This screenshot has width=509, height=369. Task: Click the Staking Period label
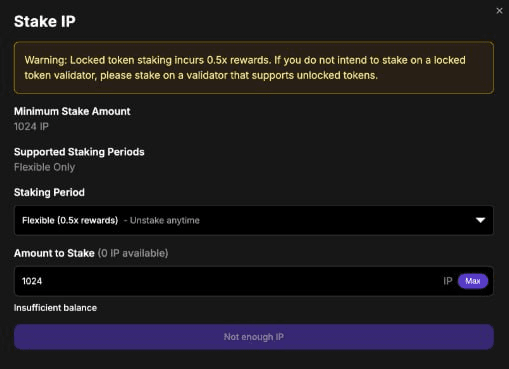[49, 192]
